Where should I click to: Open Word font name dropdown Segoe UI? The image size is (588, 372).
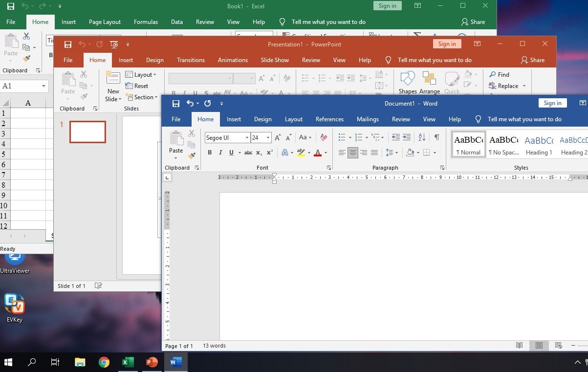click(247, 138)
